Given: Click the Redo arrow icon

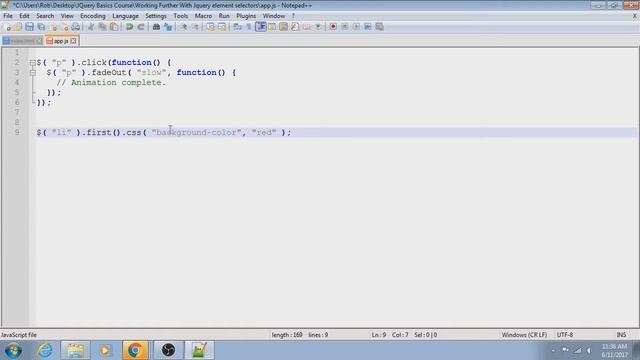Looking at the screenshot, I should click(x=141, y=27).
